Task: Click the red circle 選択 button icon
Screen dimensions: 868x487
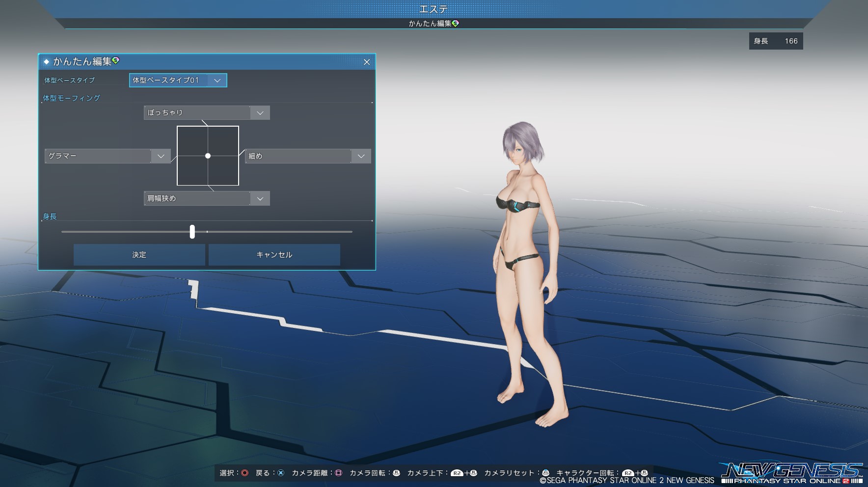Action: coord(244,473)
